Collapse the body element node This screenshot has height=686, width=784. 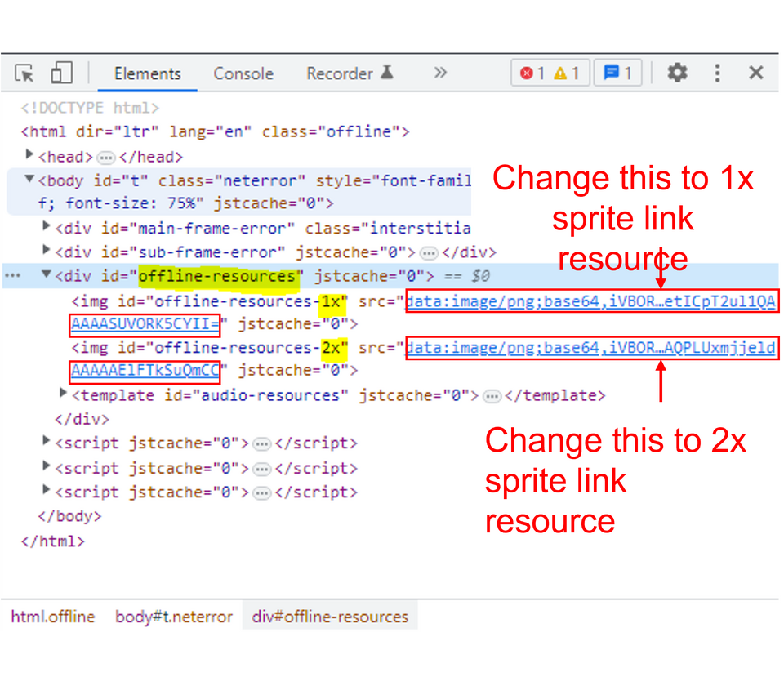tap(30, 180)
